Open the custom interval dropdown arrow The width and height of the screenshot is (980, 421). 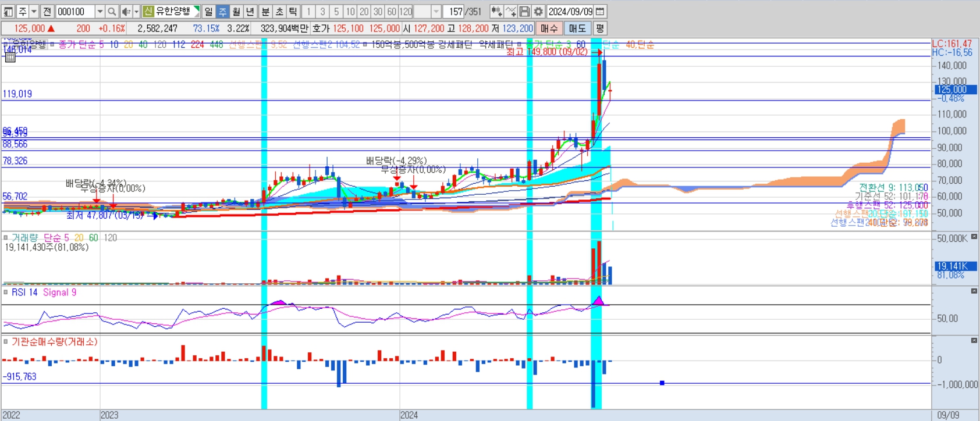436,11
